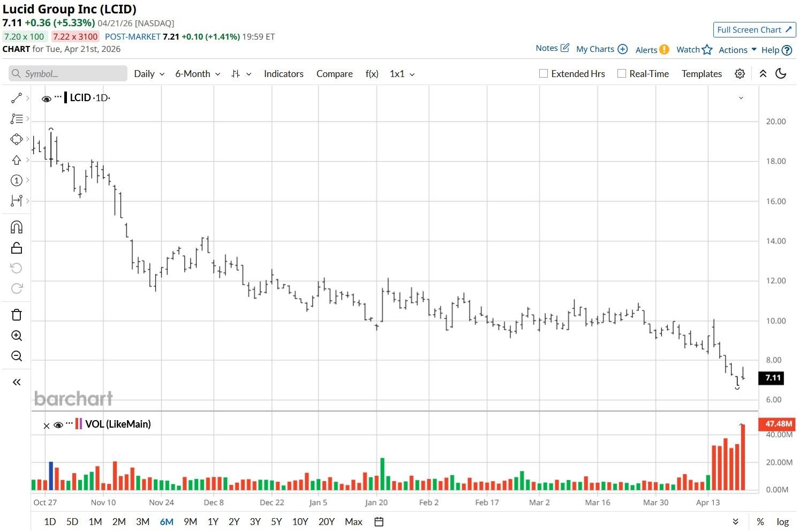Expand the line tool options arrow
The image size is (799, 532).
coord(27,98)
